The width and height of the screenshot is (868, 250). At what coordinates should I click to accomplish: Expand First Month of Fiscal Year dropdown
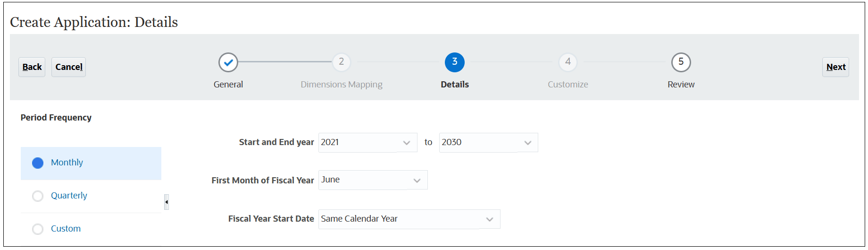tap(373, 180)
